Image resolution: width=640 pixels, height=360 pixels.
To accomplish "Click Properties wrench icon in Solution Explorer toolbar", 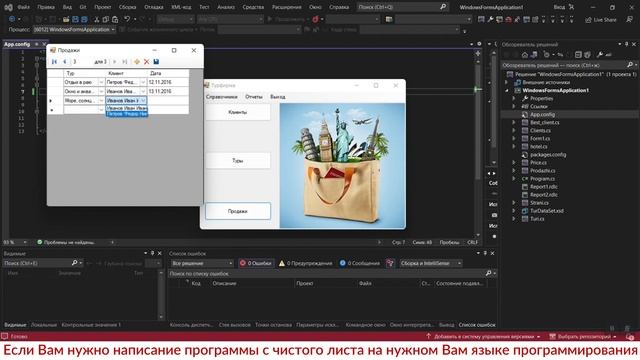I will (600, 55).
